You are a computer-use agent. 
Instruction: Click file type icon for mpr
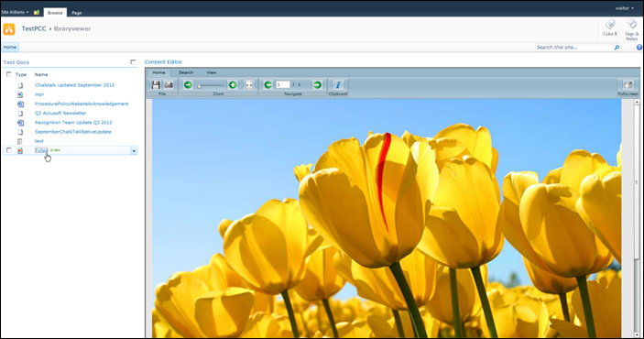[x=20, y=94]
